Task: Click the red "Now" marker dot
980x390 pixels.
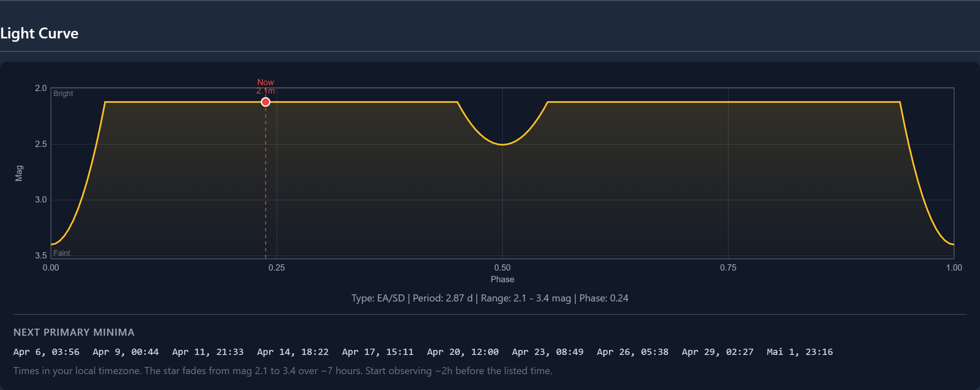Action: click(x=265, y=101)
